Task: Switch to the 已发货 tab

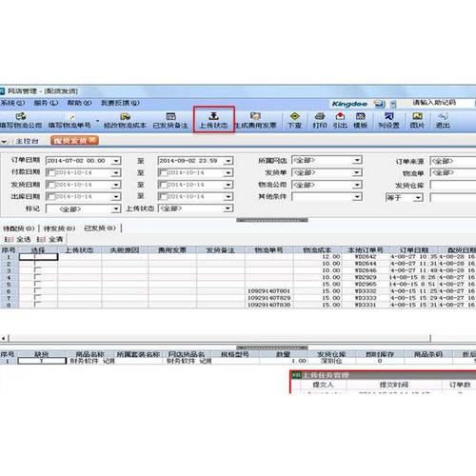Action: (x=100, y=228)
